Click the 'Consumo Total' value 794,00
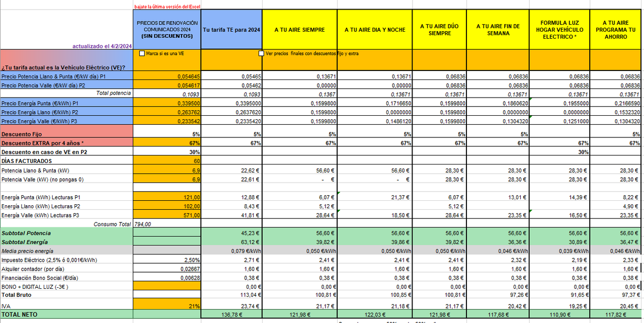This screenshot has width=644, height=323. [x=142, y=224]
